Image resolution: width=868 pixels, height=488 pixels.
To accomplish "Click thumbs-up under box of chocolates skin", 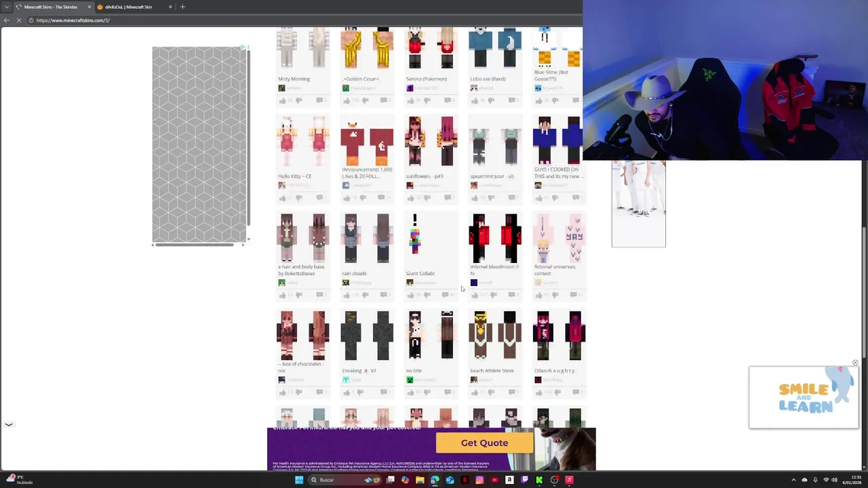I will point(282,392).
